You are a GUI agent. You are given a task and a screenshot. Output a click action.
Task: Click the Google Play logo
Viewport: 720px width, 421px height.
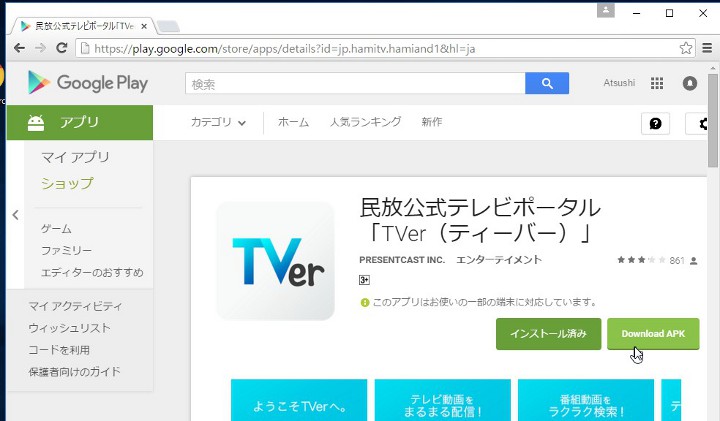[x=88, y=83]
